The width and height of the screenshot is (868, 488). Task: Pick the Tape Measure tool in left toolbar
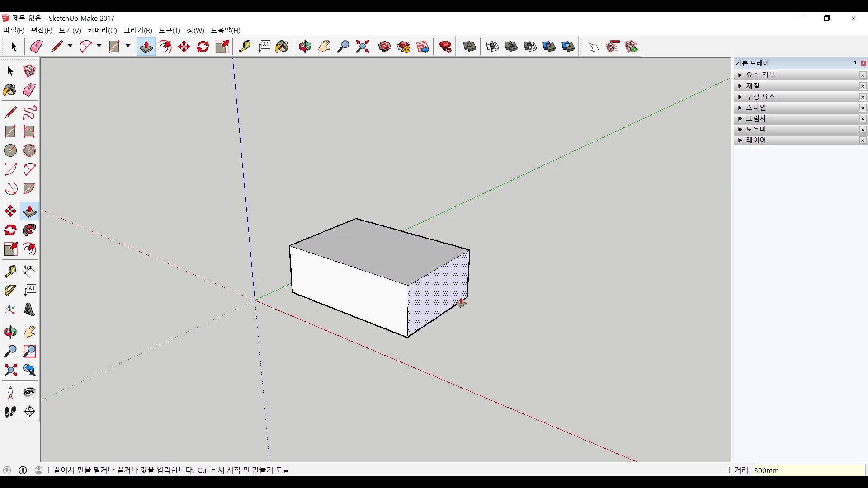(x=10, y=271)
